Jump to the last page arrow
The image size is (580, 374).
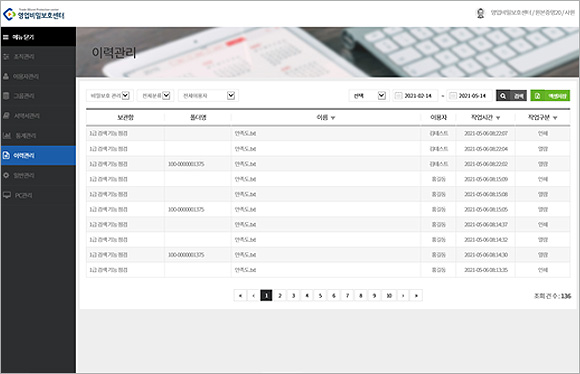[x=416, y=296]
